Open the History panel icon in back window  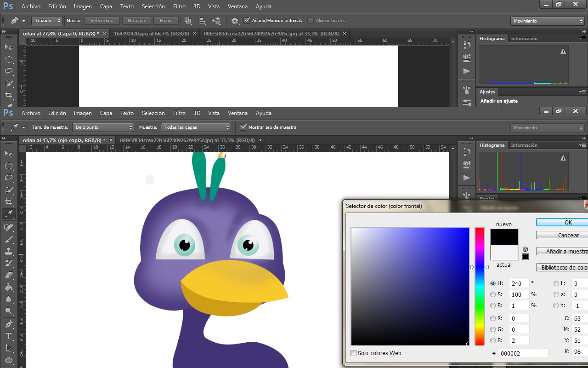(467, 45)
